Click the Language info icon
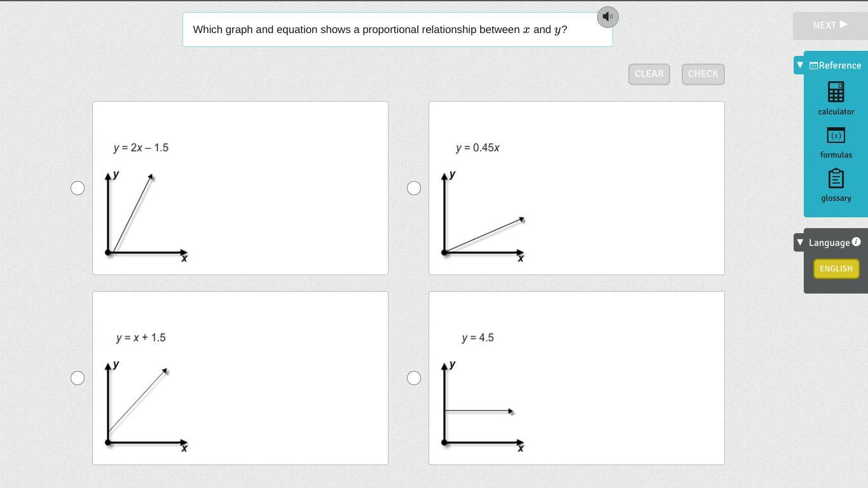The width and height of the screenshot is (868, 488). (856, 242)
